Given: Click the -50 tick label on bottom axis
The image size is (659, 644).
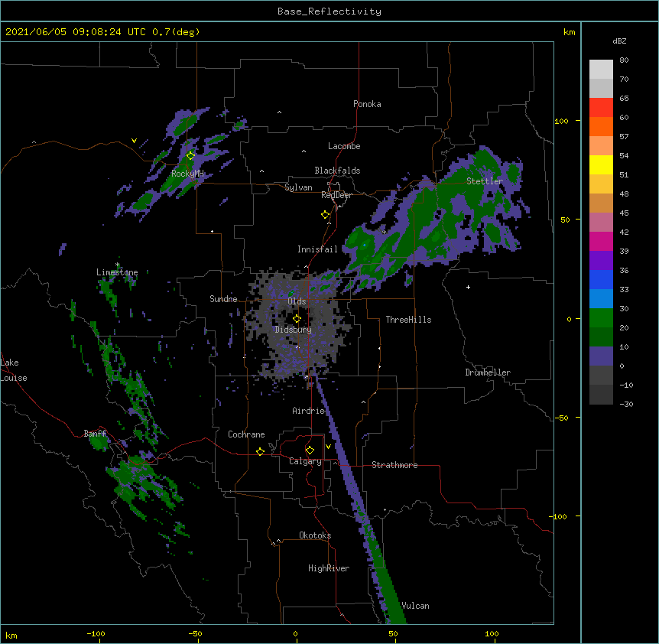Looking at the screenshot, I should click(195, 634).
